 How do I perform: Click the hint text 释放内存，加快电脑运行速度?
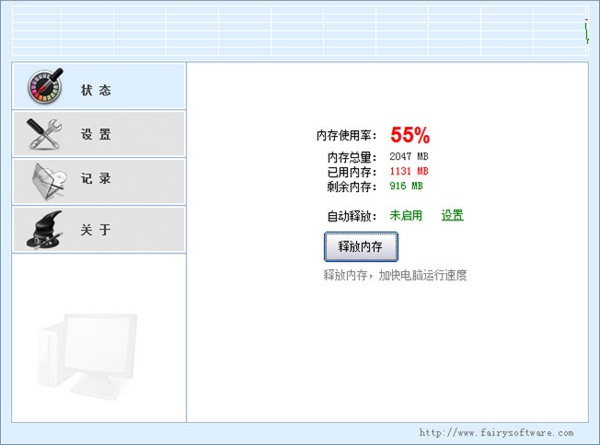pos(395,275)
